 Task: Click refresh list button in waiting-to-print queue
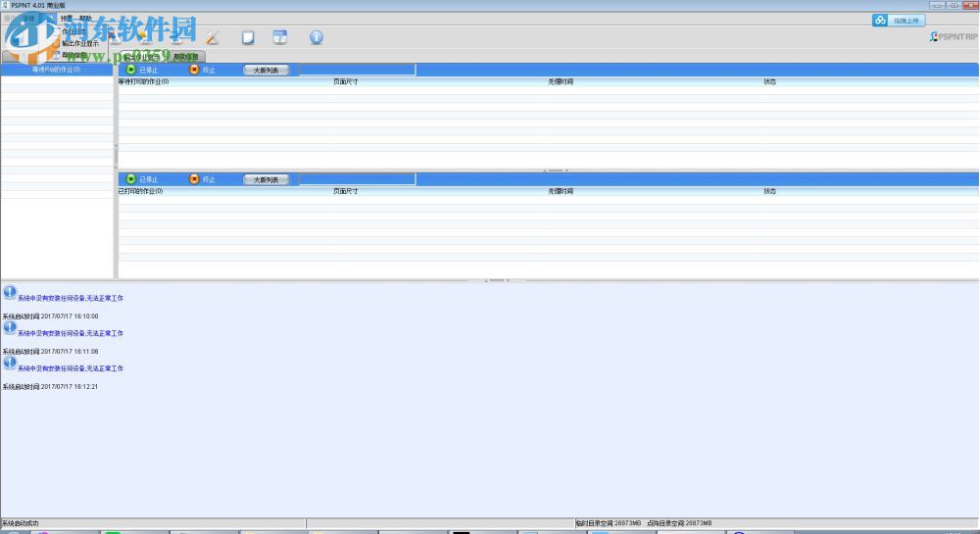266,71
